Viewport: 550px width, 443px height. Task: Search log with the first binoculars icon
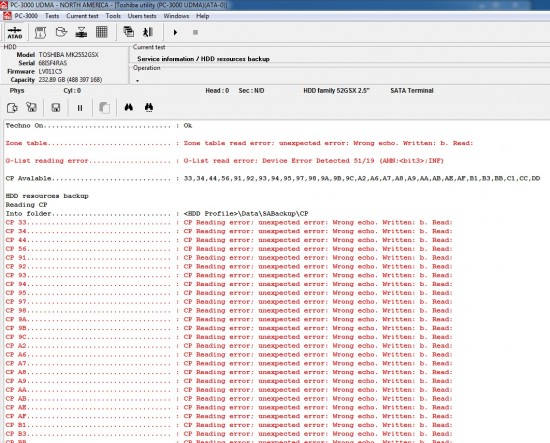(129, 107)
